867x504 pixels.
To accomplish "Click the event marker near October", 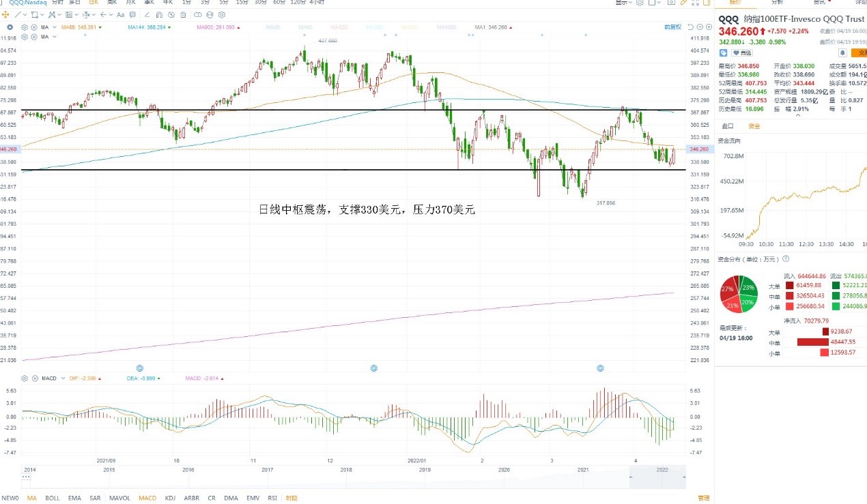I will tap(139, 368).
